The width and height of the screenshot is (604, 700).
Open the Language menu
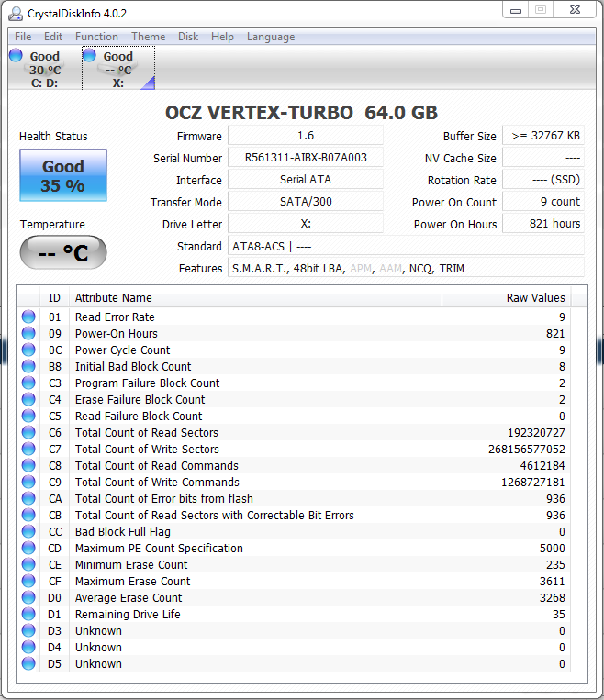[x=271, y=37]
